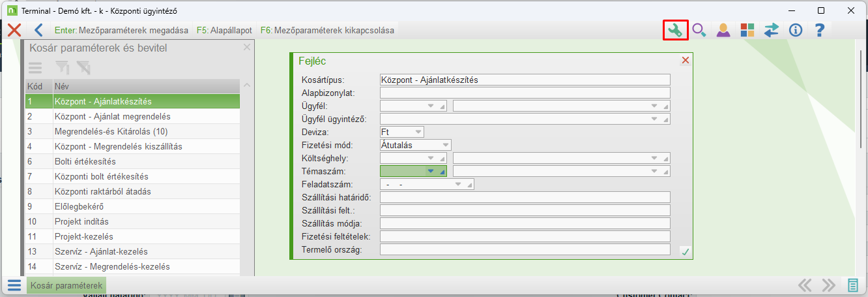Open the Deviza dropdown

(418, 132)
